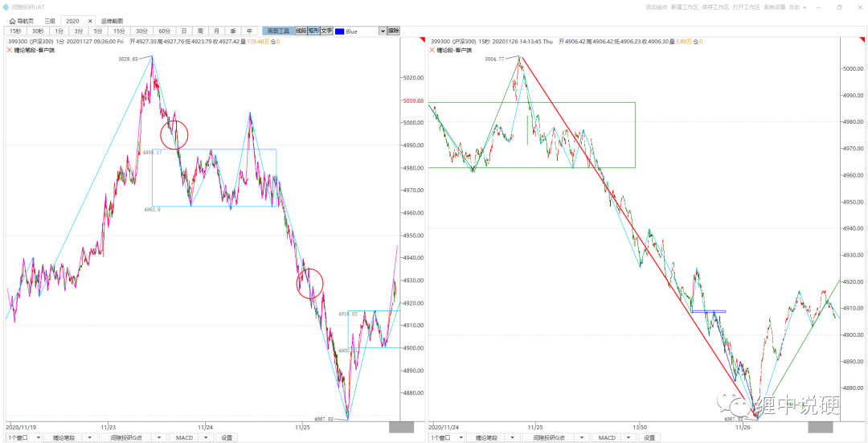
Task: Click the 5004.77 peak label on right chart
Action: pyautogui.click(x=494, y=59)
